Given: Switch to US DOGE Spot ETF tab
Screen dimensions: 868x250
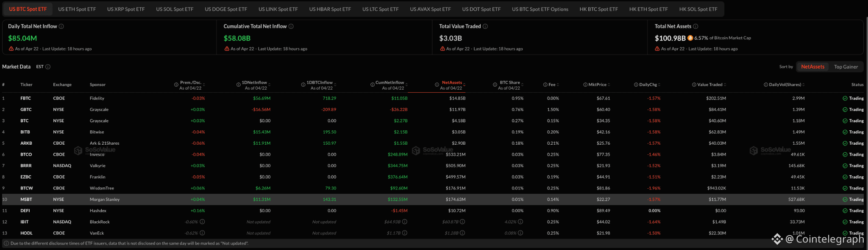Looking at the screenshot, I should (x=226, y=9).
